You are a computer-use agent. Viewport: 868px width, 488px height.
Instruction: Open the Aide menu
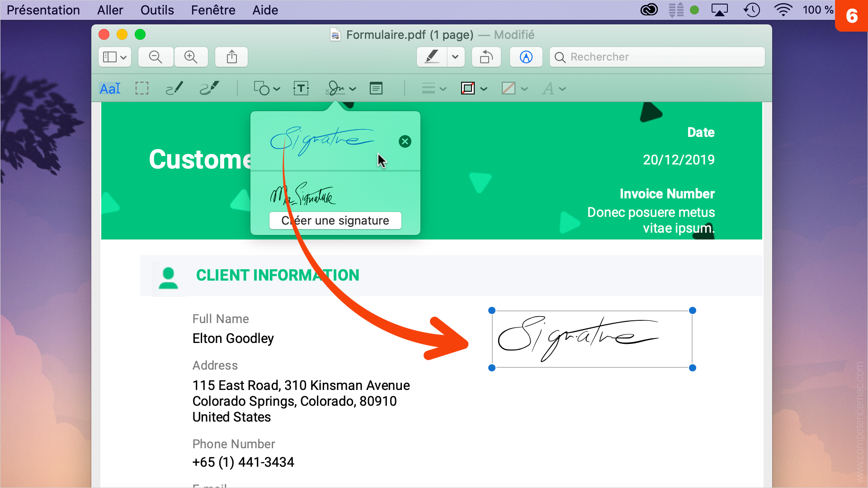point(265,10)
